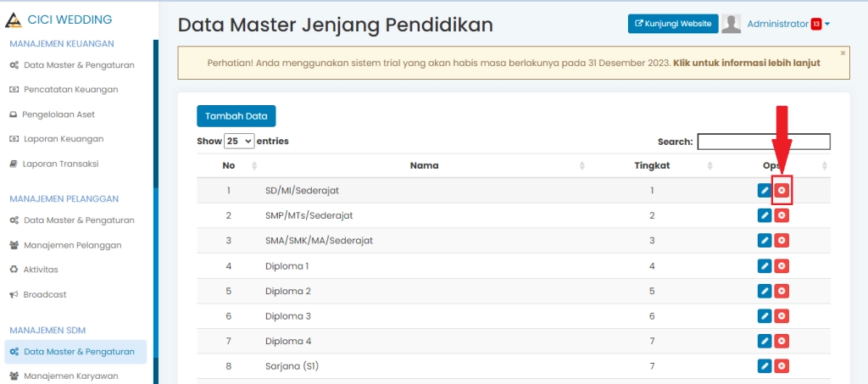Delete the Sarjana (S1) row

click(782, 366)
